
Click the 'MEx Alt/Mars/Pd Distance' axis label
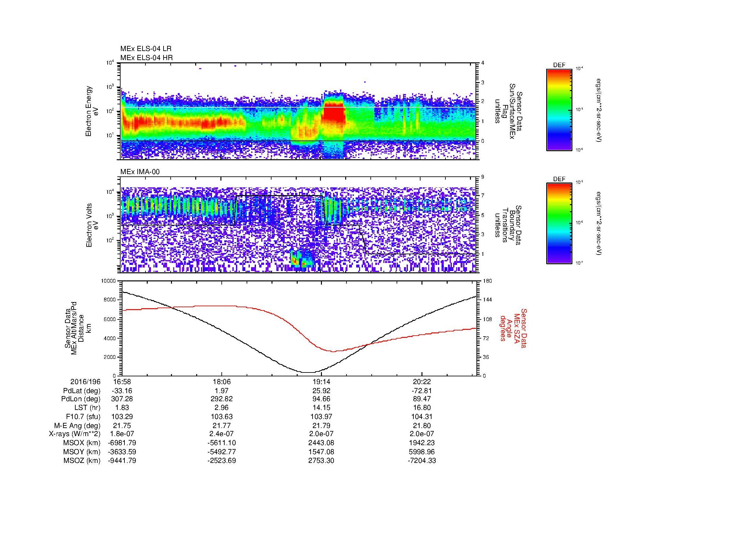pos(78,328)
